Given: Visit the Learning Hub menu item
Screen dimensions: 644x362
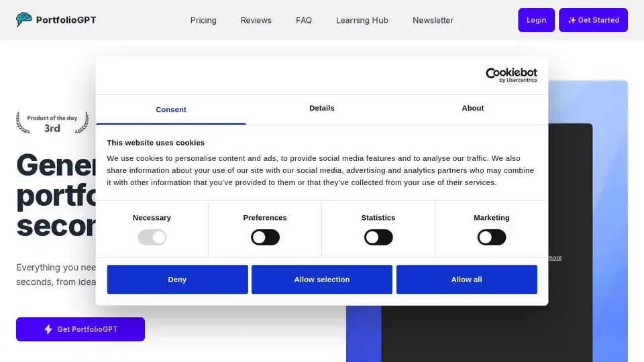Looking at the screenshot, I should [x=362, y=20].
